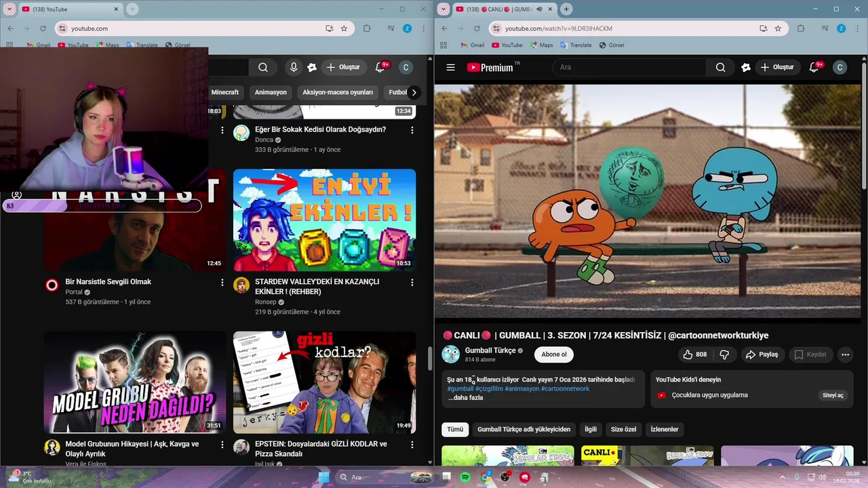Open 'Model Grubu Neden Dağıldı' thumbnail
This screenshot has height=488, width=868.
[135, 382]
